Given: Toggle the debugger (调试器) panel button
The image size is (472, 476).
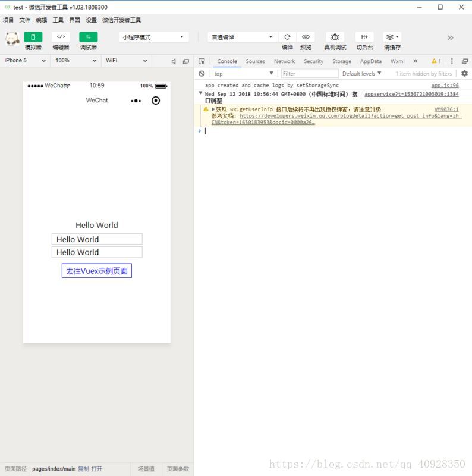Looking at the screenshot, I should click(88, 37).
